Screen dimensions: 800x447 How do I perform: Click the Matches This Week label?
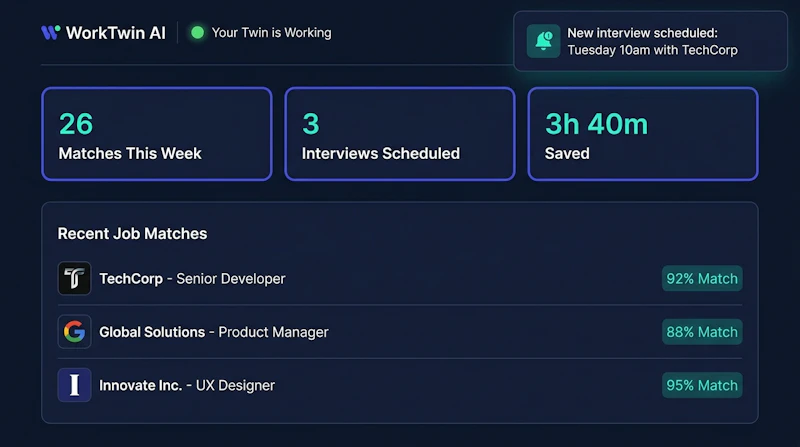tap(130, 154)
